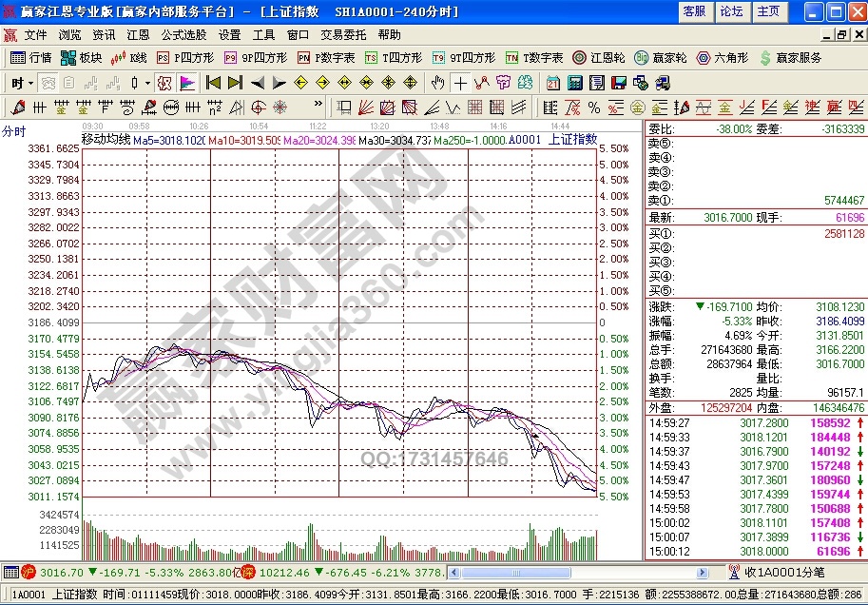
Task: Expand the candlestick style dropdown arrow
Action: point(147,83)
